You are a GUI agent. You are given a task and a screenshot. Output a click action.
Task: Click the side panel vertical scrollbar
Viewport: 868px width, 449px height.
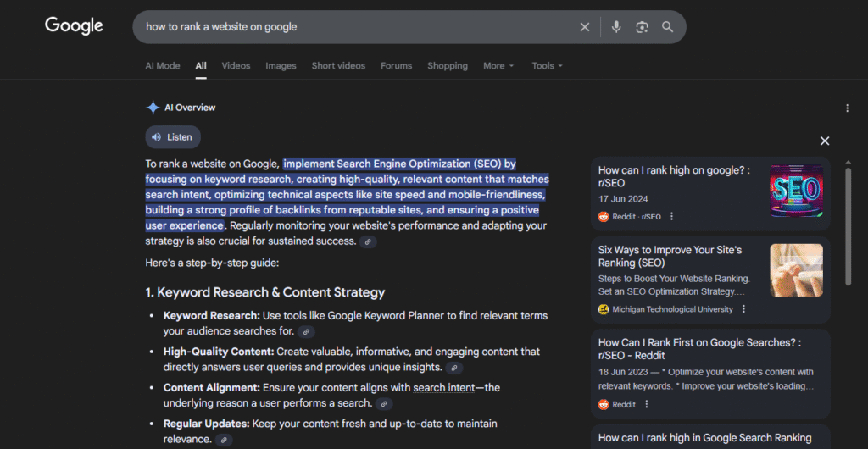click(x=848, y=227)
